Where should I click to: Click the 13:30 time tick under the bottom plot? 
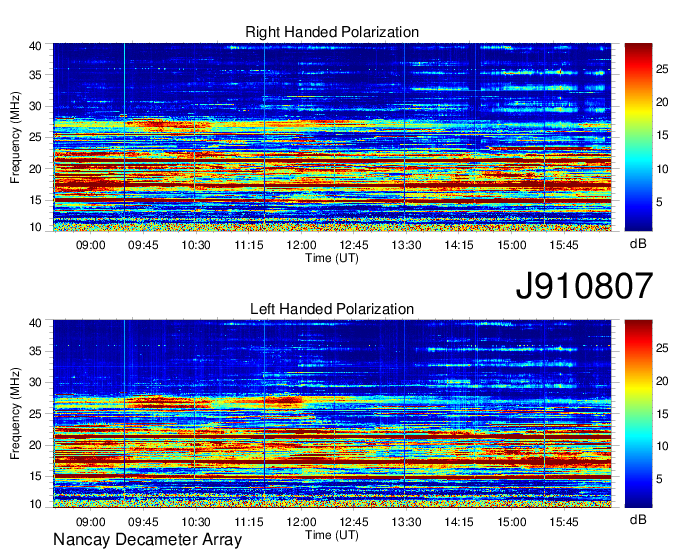click(406, 522)
